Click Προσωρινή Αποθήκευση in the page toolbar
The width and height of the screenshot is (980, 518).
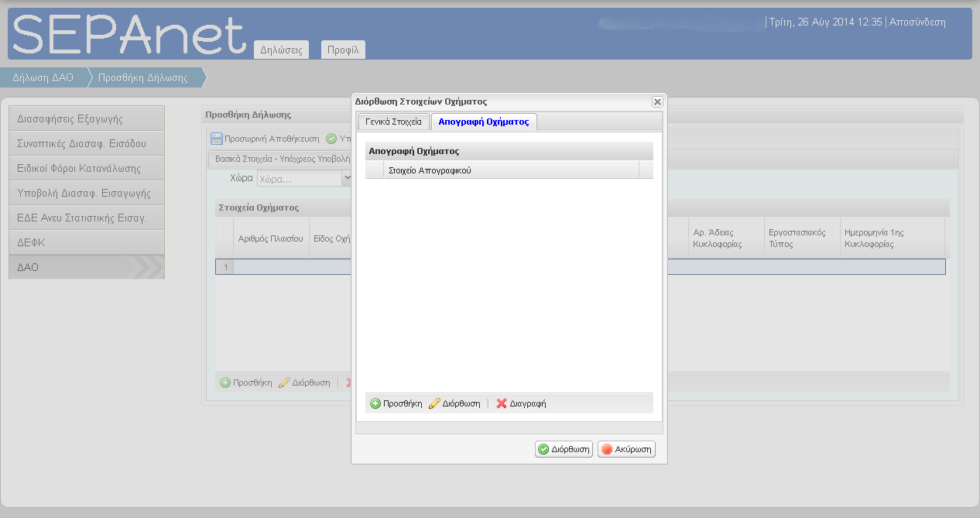tap(266, 139)
